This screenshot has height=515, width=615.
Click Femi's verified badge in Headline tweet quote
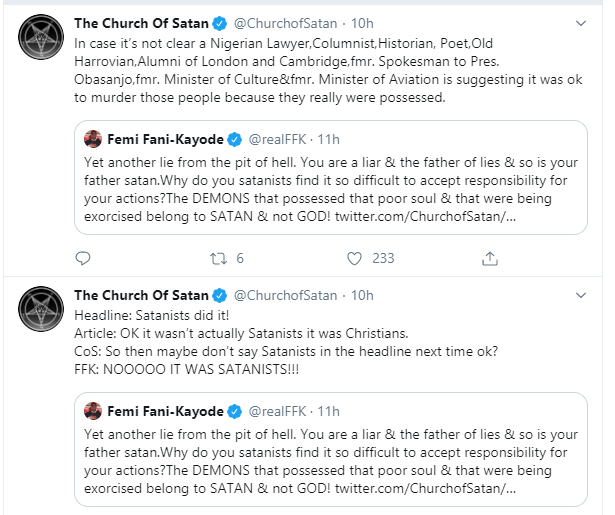(x=234, y=411)
